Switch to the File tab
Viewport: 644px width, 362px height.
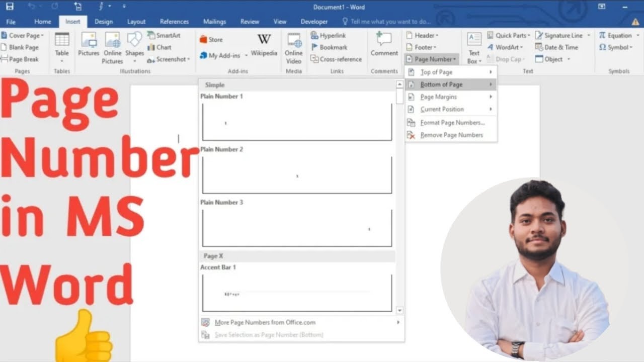pos(11,22)
